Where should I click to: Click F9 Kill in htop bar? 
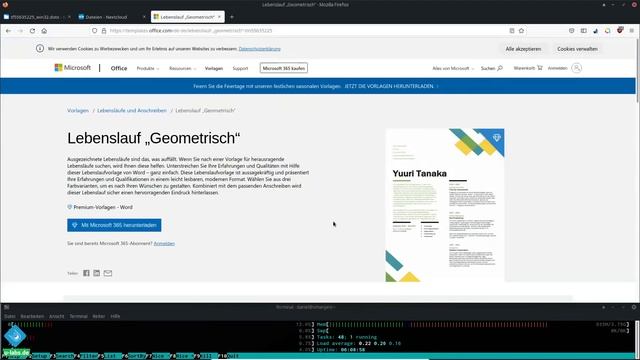tap(207, 356)
